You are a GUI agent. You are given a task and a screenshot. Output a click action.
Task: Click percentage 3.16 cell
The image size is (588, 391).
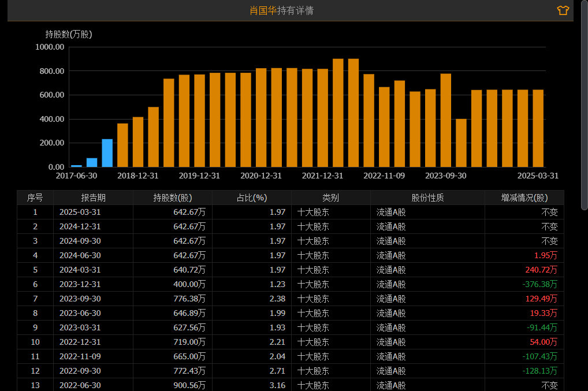277,385
